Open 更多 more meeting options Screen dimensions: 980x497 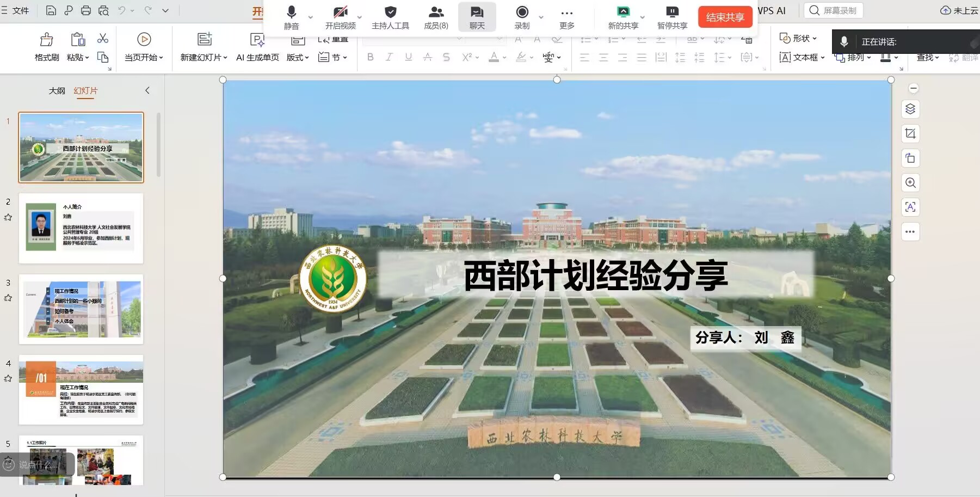[x=567, y=17]
